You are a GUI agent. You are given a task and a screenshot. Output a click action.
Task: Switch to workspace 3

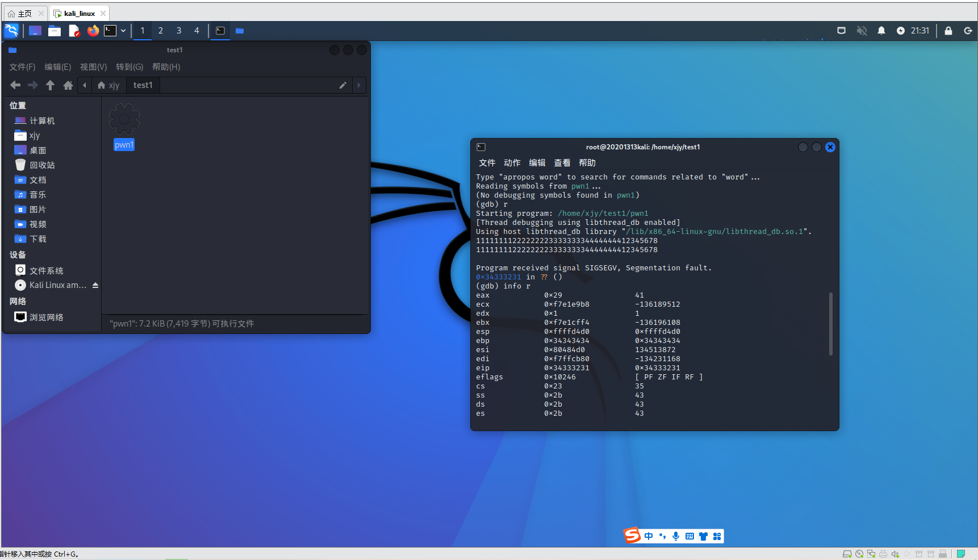point(179,31)
